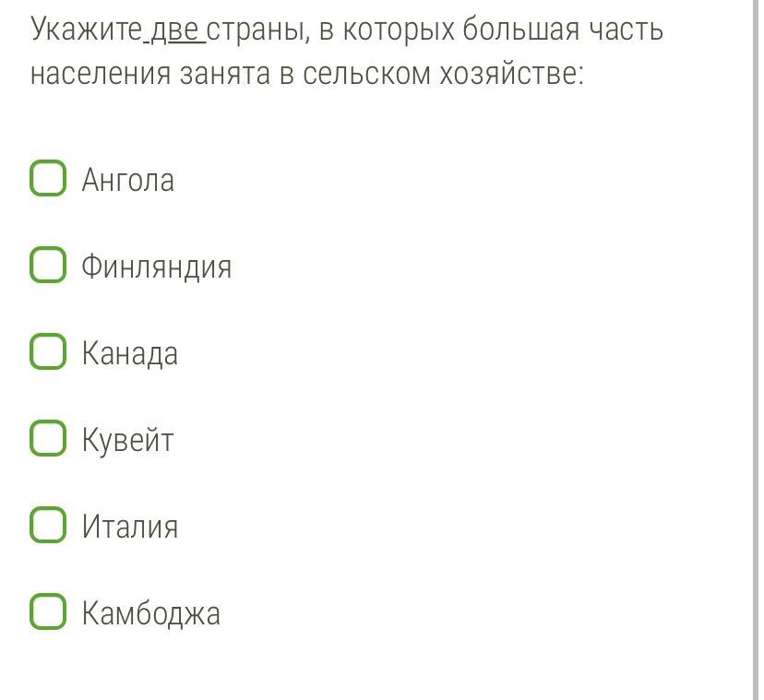Image resolution: width=764 pixels, height=700 pixels.
Task: Mark the Италия checkbox
Action: point(48,525)
